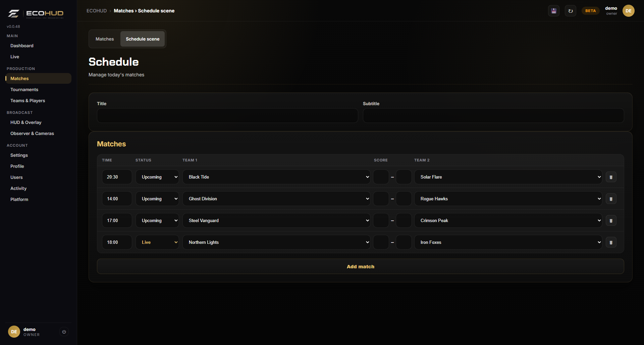
Task: Open Tournaments in the sidebar
Action: pyautogui.click(x=38, y=89)
